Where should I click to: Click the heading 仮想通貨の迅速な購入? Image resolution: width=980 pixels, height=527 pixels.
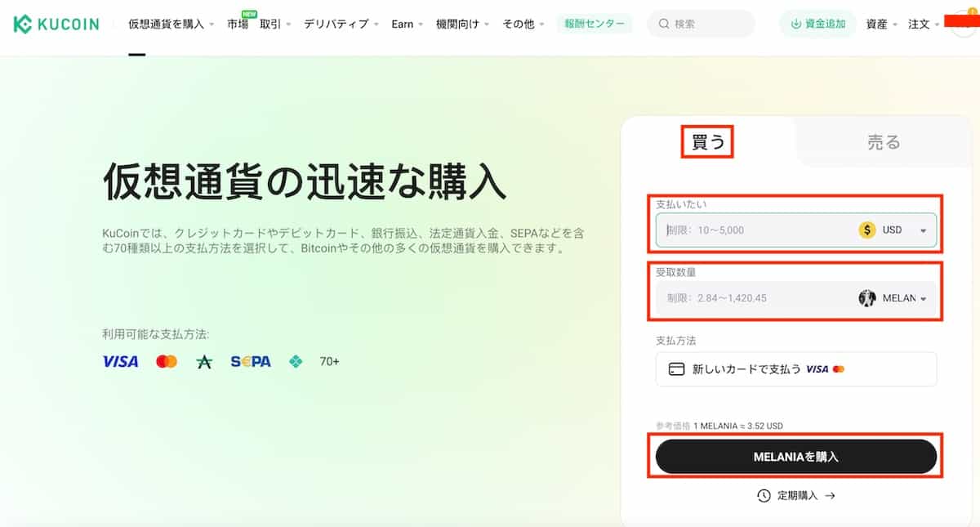pyautogui.click(x=305, y=181)
